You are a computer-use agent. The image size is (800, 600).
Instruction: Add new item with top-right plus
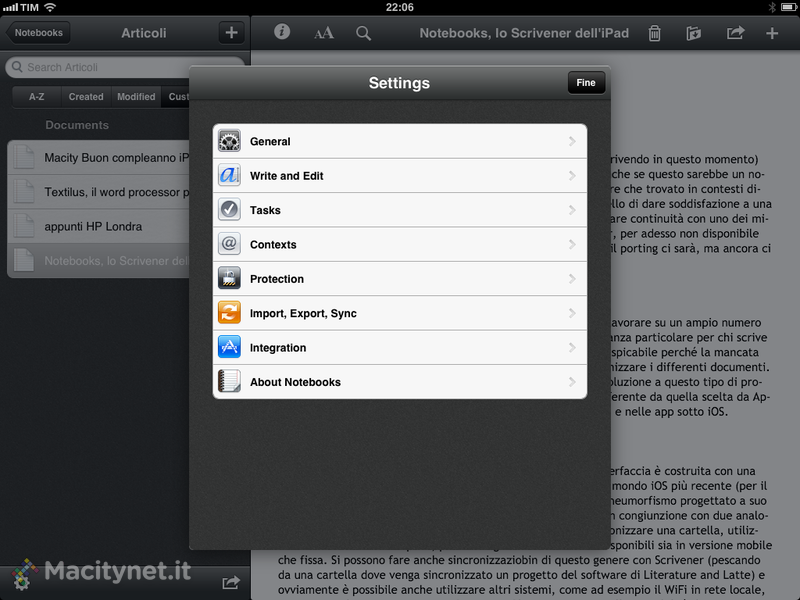click(x=772, y=33)
